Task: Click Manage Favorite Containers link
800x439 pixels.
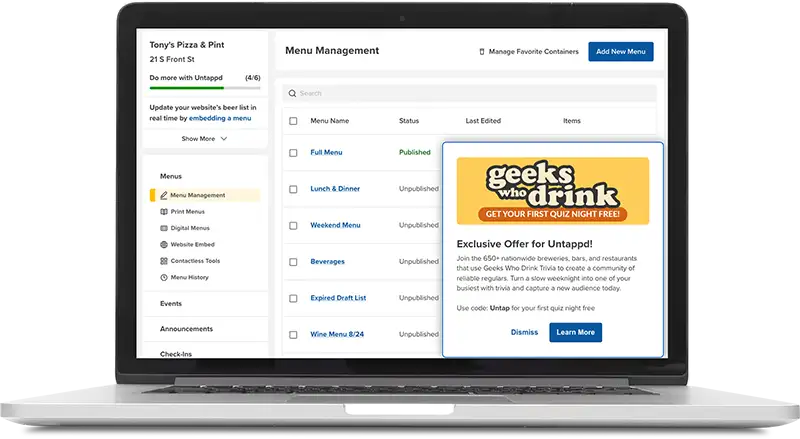Action: [x=534, y=52]
